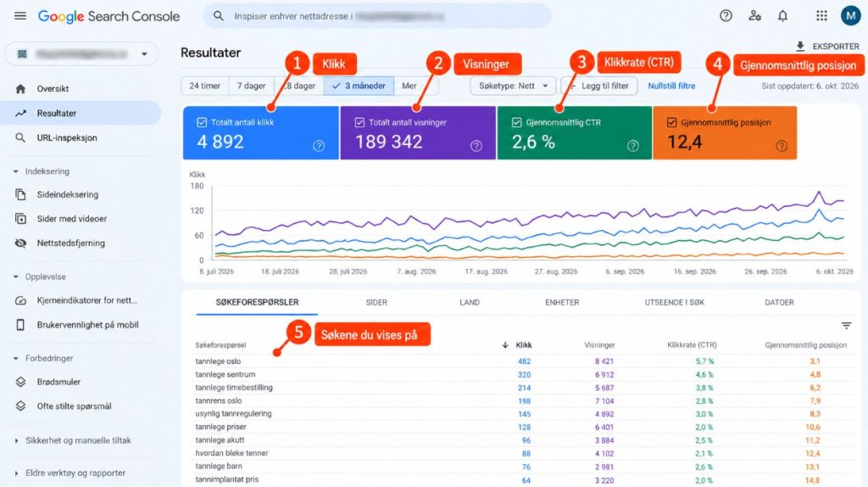Uncheck Gjennomsnittlig CTR checkbox
Screen dimensions: 868x487
point(516,122)
